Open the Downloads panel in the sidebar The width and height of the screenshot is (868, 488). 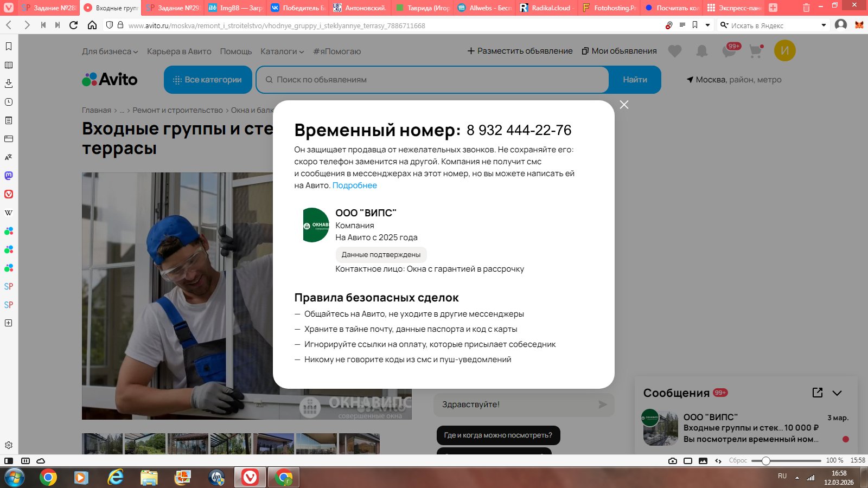[9, 84]
